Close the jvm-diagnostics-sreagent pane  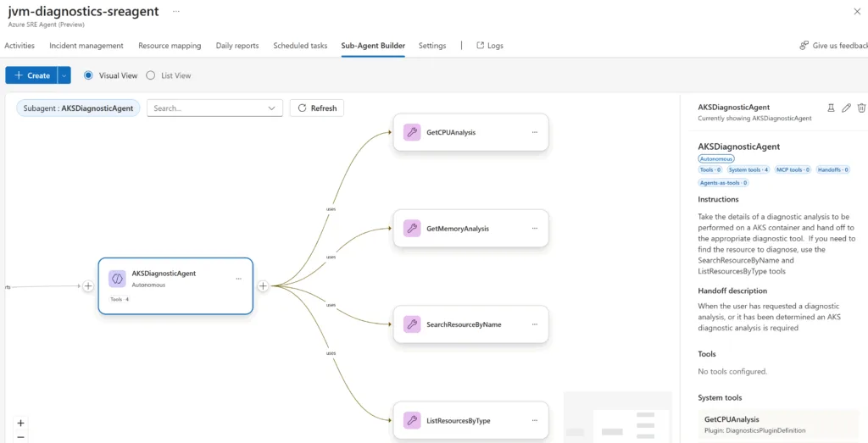pos(857,12)
